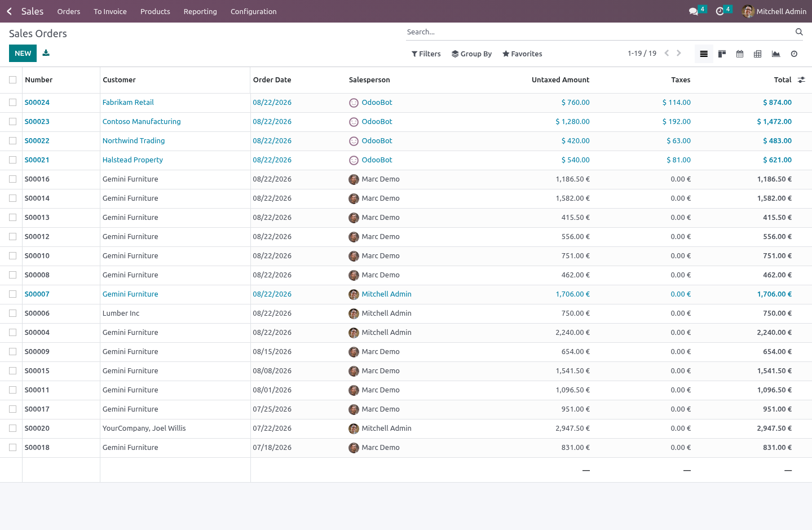This screenshot has height=530, width=812.
Task: Open the Group By dropdown
Action: pyautogui.click(x=472, y=54)
